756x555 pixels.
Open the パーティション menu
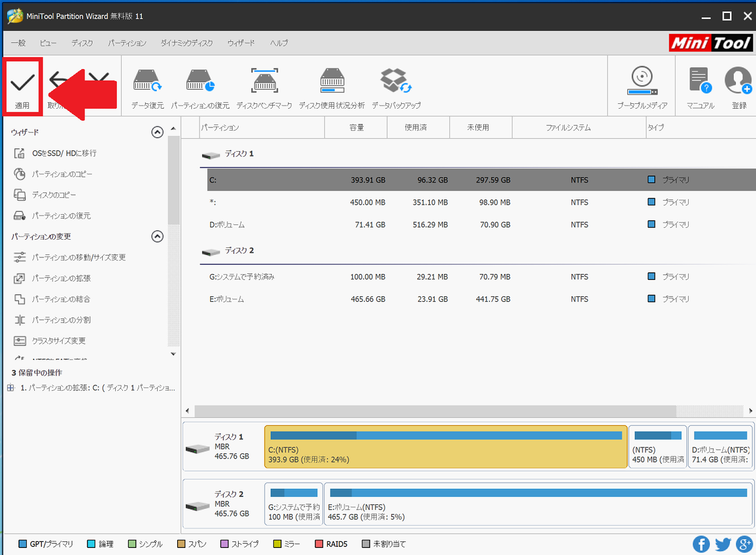coord(127,43)
